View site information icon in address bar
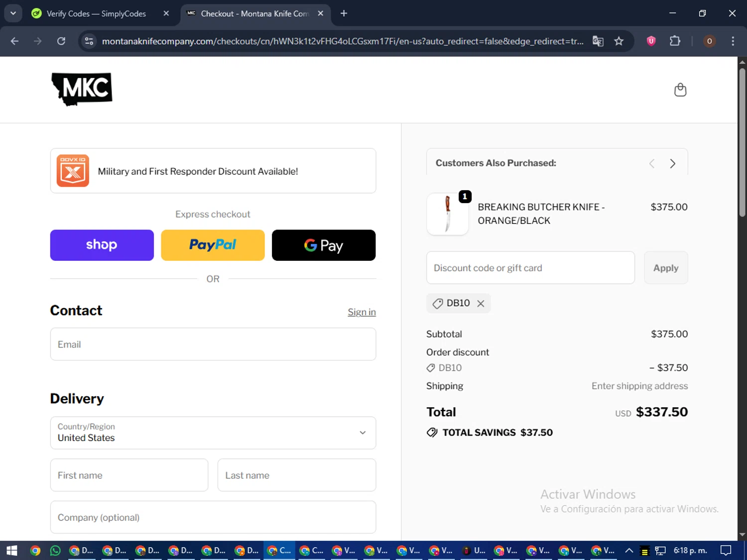The width and height of the screenshot is (747, 560). click(x=89, y=41)
